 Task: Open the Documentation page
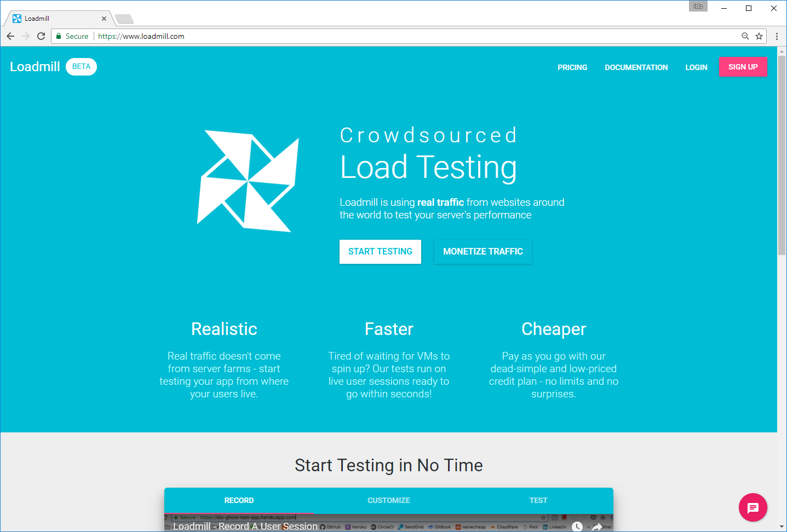coord(636,67)
